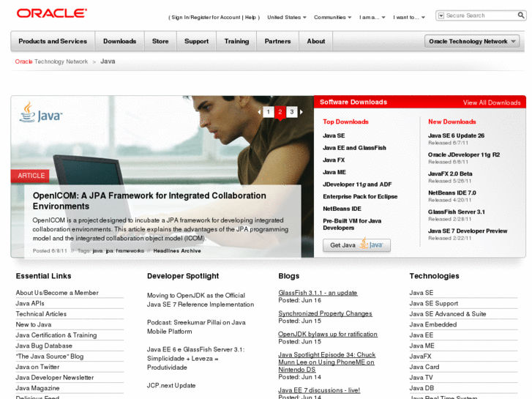Open OpenJDK bylaws up for ratification
The height and width of the screenshot is (399, 532).
pos(328,334)
